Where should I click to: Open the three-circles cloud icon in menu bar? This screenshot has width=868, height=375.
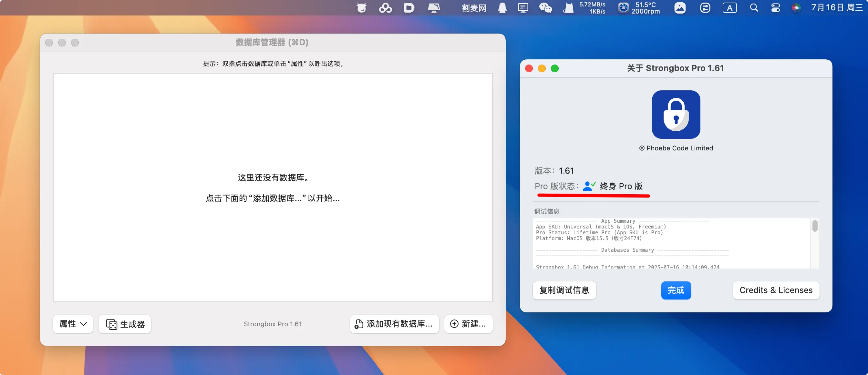(385, 8)
